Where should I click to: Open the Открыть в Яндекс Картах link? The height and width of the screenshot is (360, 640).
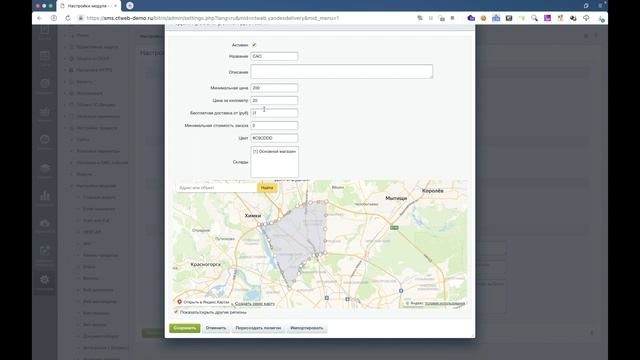click(x=207, y=302)
